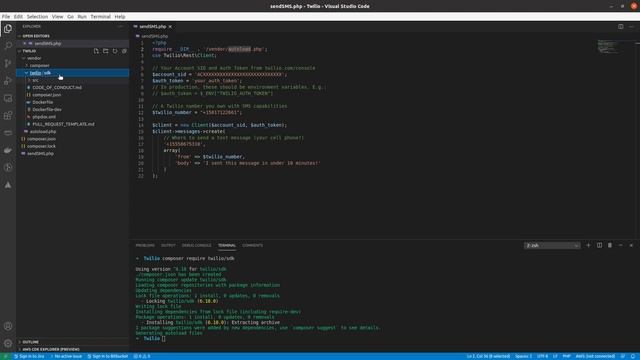Image resolution: width=640 pixels, height=360 pixels.
Task: Open Dockerfile-dev in file tree
Action: point(47,109)
